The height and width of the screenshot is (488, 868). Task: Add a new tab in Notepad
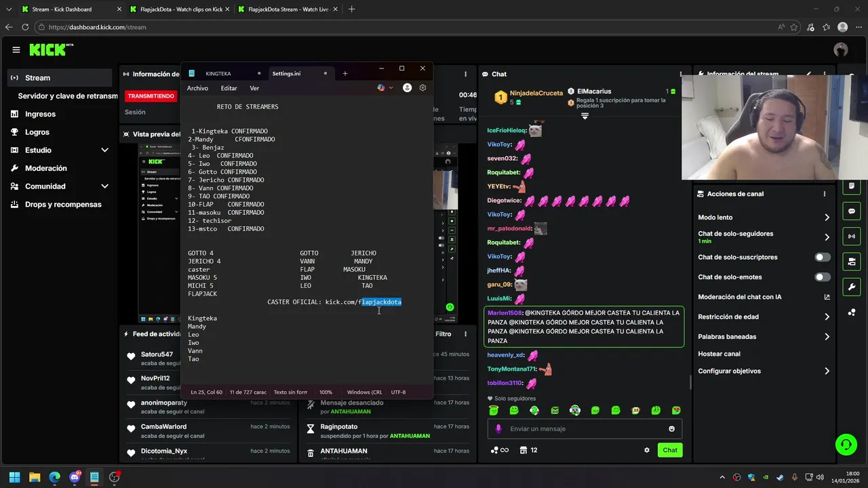click(344, 73)
